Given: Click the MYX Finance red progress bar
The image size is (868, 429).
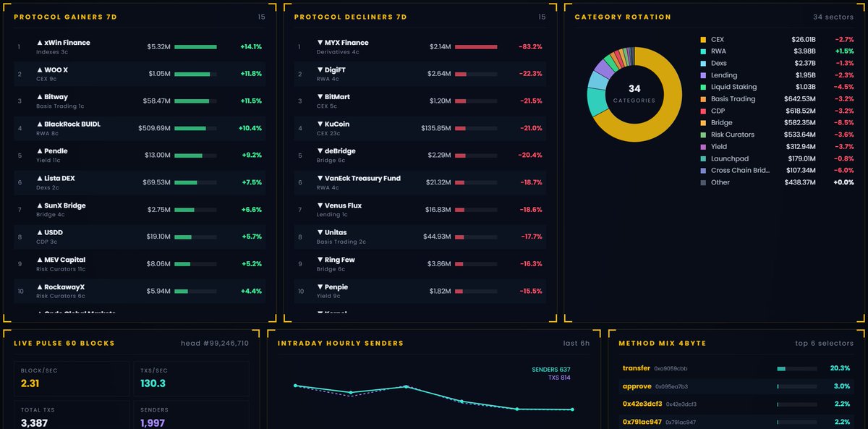Looking at the screenshot, I should (x=476, y=47).
